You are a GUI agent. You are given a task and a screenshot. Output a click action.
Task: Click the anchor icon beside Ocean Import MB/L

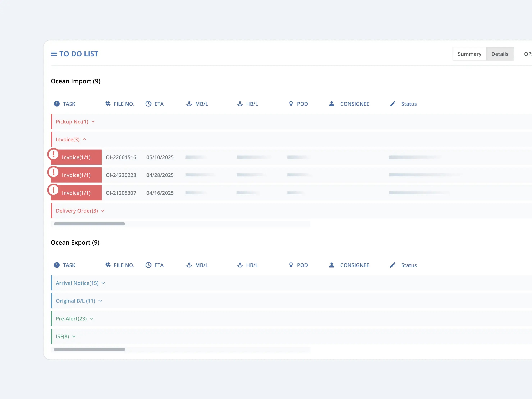point(189,104)
